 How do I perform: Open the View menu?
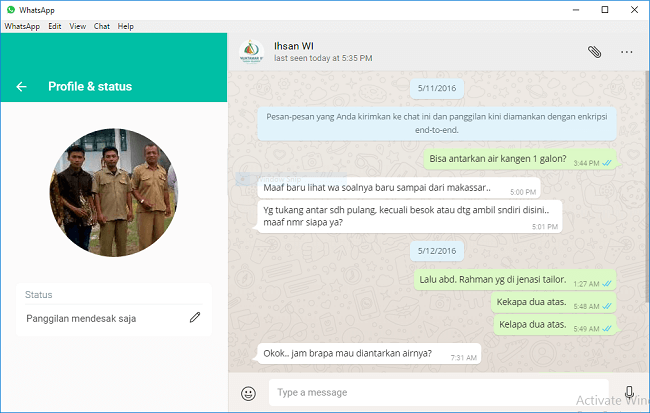pyautogui.click(x=78, y=26)
